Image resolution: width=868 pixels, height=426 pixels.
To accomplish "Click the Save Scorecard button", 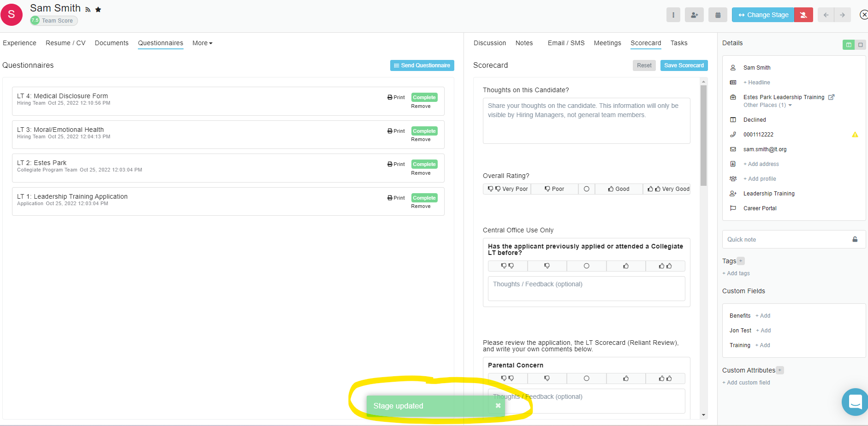I will tap(684, 65).
